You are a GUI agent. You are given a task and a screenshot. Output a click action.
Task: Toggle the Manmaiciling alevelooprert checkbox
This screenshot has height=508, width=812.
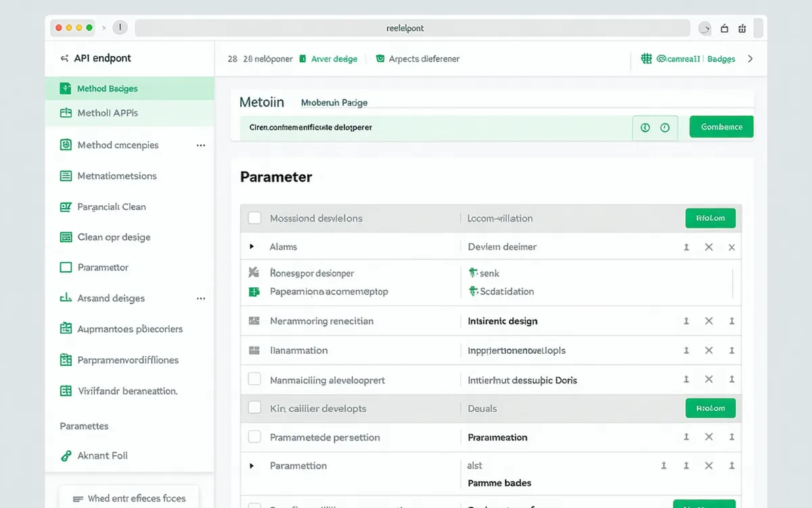(254, 379)
